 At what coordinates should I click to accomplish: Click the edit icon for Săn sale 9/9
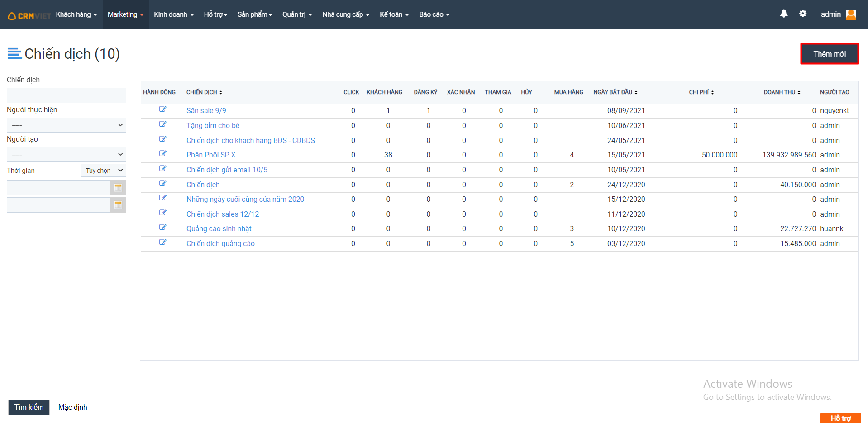[163, 109]
